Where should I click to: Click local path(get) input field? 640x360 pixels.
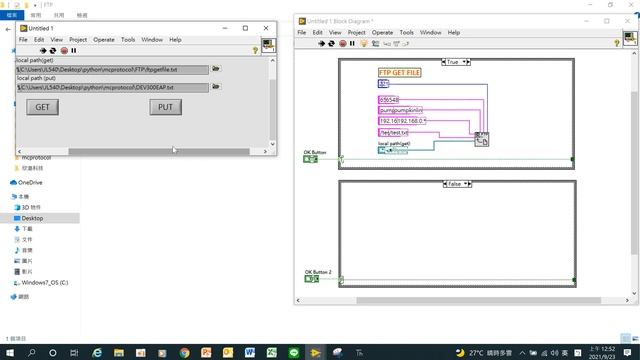pos(112,70)
